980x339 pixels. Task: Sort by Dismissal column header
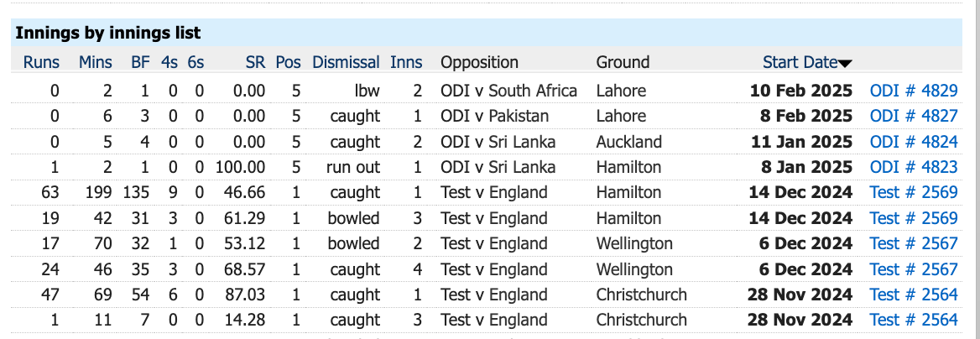(346, 62)
